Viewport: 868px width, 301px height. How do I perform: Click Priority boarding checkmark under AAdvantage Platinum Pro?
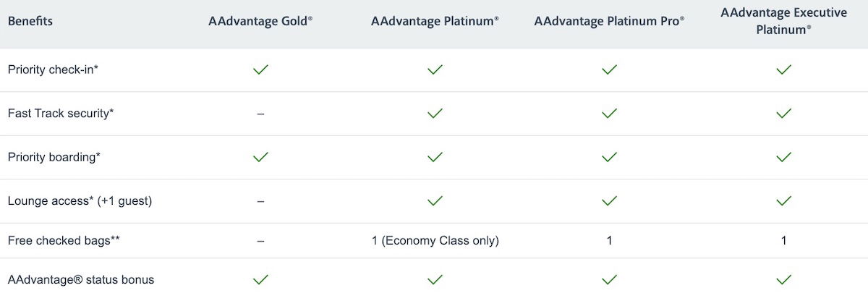609,157
